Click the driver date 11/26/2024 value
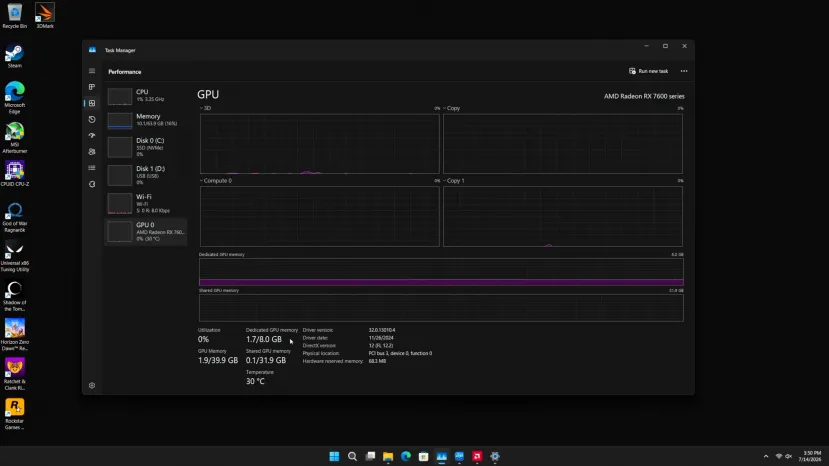This screenshot has width=829, height=466. (x=381, y=338)
